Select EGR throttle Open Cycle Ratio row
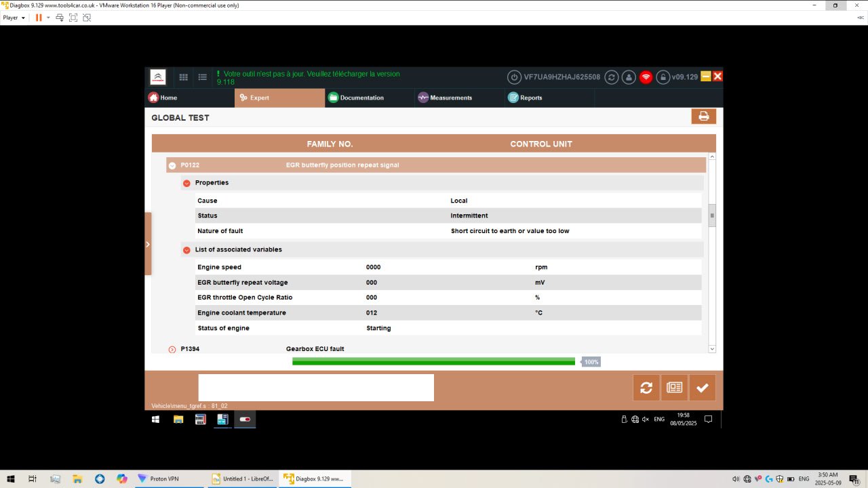The image size is (868, 488). click(448, 298)
